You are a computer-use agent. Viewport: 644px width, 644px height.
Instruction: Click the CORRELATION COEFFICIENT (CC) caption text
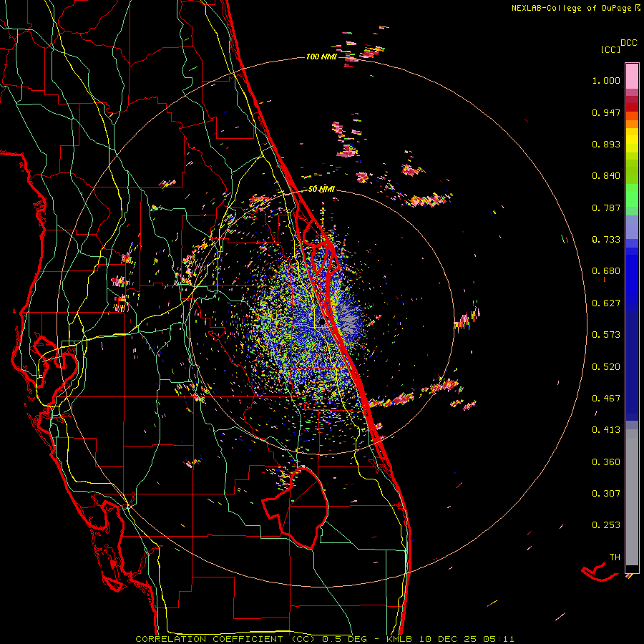tap(225, 639)
